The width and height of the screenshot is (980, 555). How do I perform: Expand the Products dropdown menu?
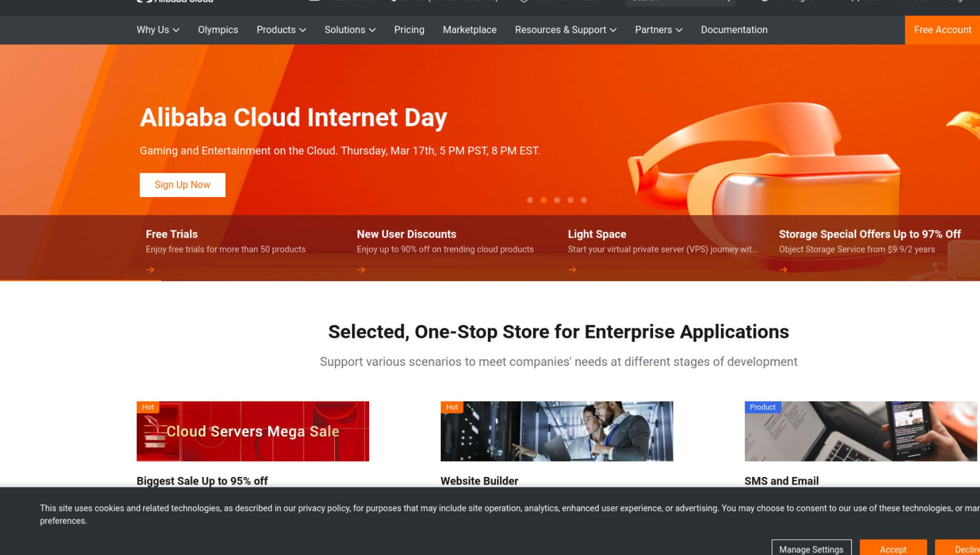pos(281,30)
